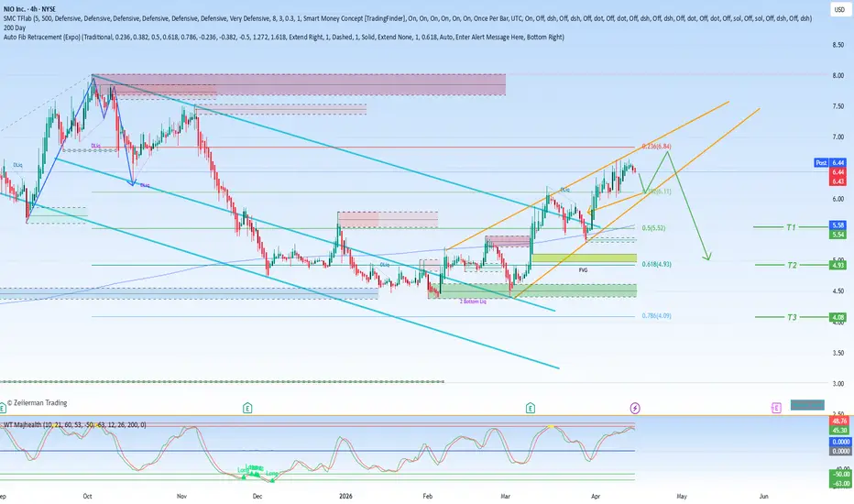This screenshot has width=854, height=504.
Task: Open the USD currency selector
Action: coord(839,10)
